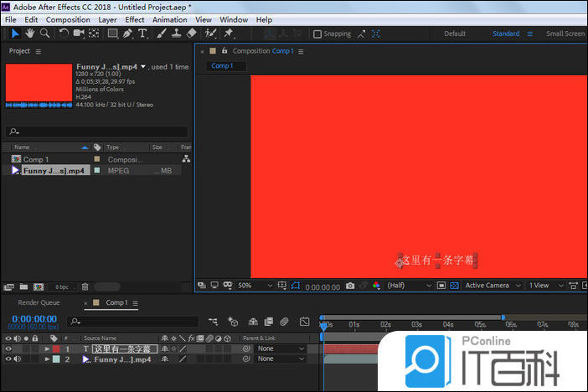Enable the Snapping checkbox
Viewport: 588px width, 392px height.
click(x=317, y=34)
